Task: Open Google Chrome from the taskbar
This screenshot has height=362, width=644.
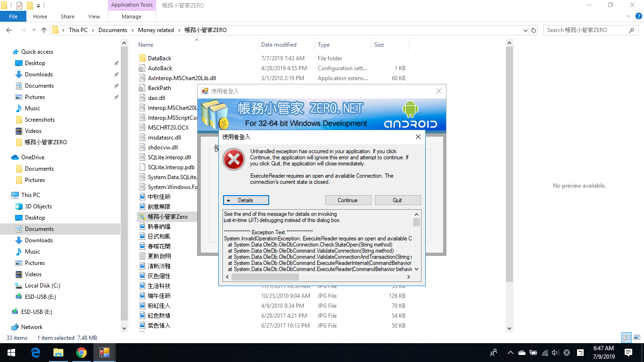Action: [81, 353]
